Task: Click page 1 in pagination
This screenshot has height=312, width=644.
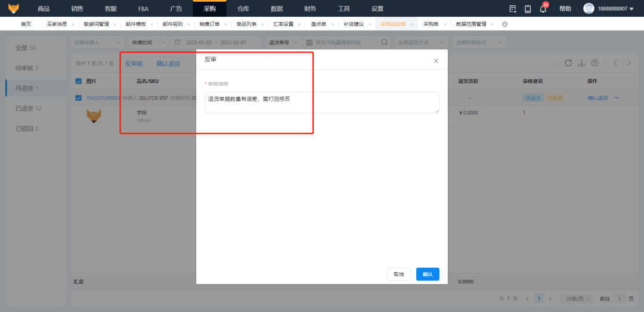Action: (539, 298)
